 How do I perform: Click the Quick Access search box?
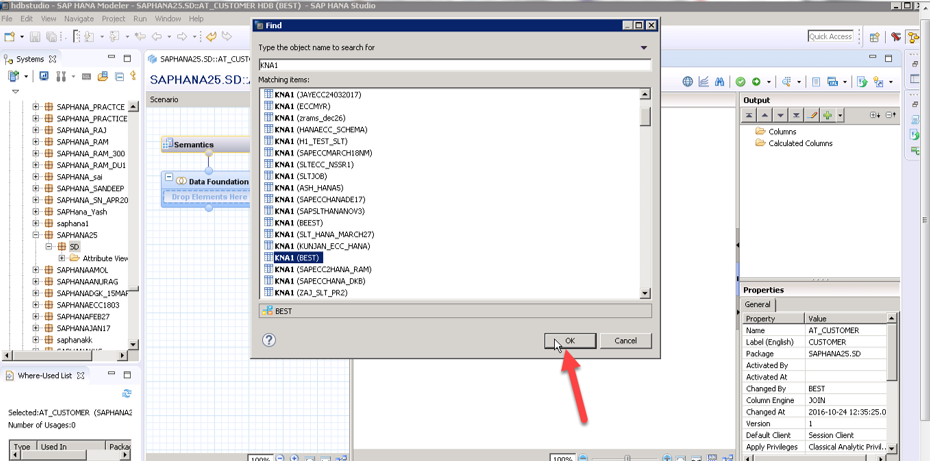(830, 36)
